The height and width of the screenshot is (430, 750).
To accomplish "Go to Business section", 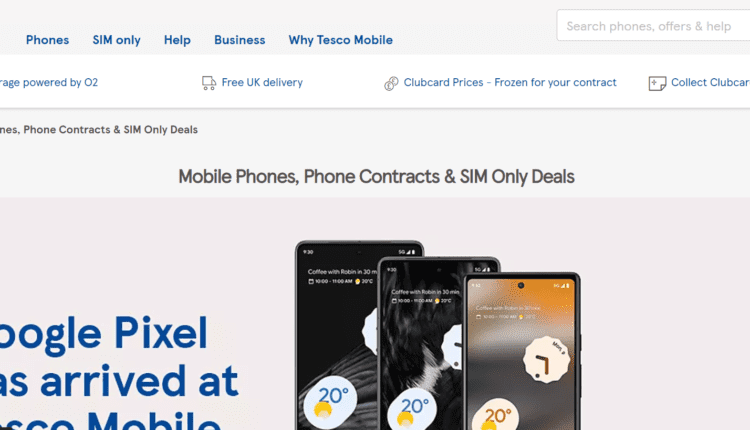I will pos(240,40).
